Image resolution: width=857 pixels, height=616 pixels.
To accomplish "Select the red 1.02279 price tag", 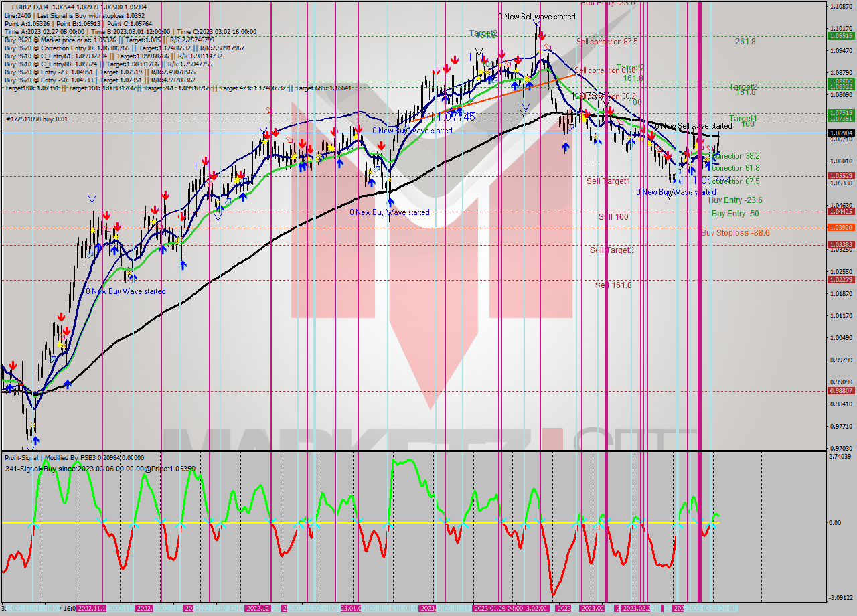I will pyautogui.click(x=842, y=279).
